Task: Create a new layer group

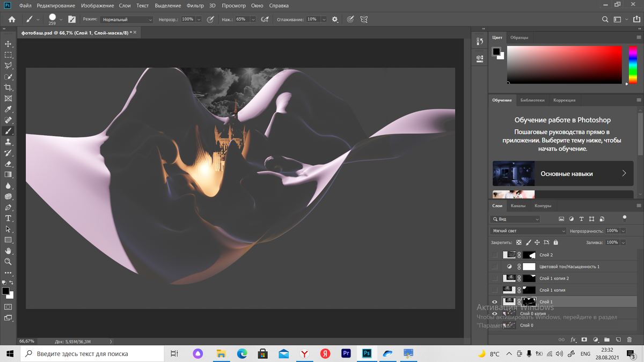Action: pos(607,339)
